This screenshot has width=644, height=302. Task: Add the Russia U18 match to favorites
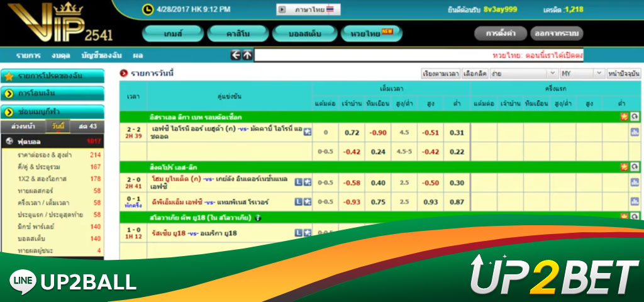[x=308, y=233]
